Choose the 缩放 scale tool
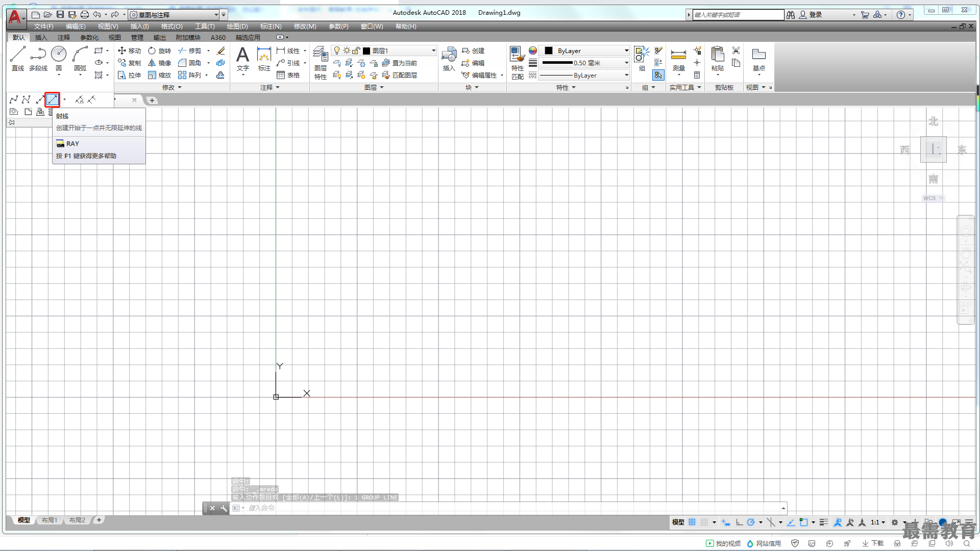The width and height of the screenshot is (980, 551). tap(160, 75)
